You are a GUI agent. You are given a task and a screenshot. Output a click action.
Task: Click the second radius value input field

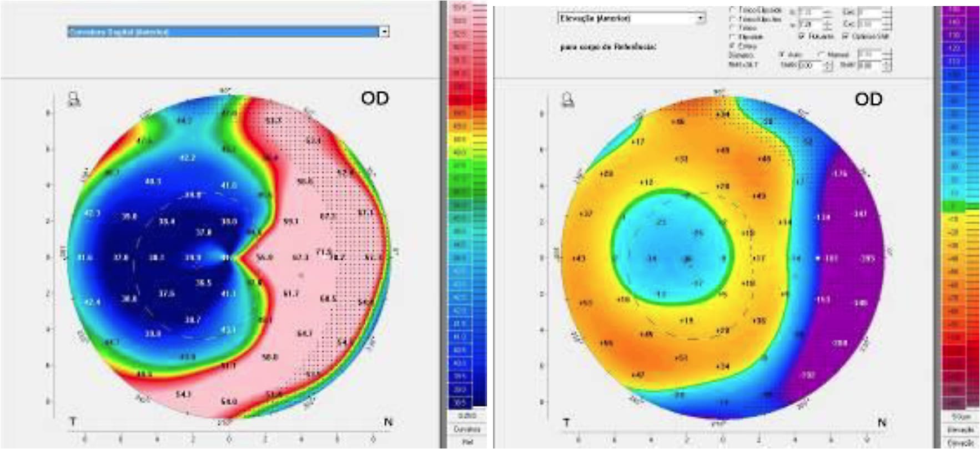tap(810, 24)
